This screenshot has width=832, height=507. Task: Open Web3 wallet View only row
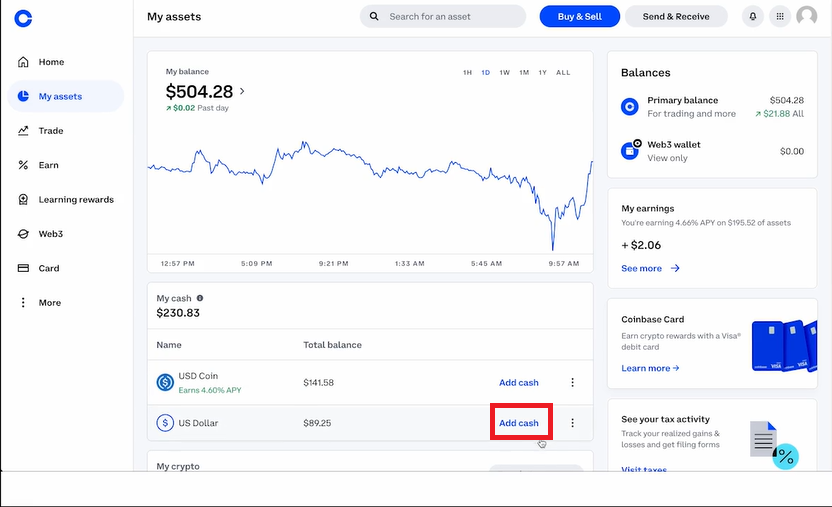712,151
